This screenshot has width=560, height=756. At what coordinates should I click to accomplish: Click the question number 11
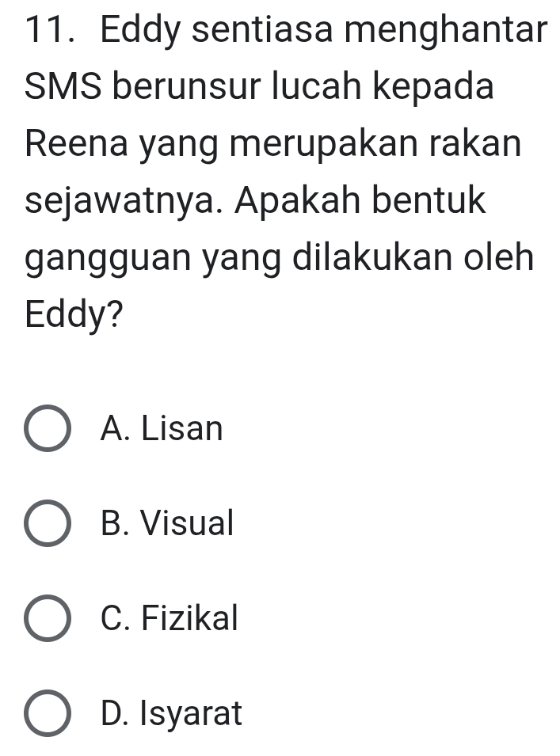[47, 32]
